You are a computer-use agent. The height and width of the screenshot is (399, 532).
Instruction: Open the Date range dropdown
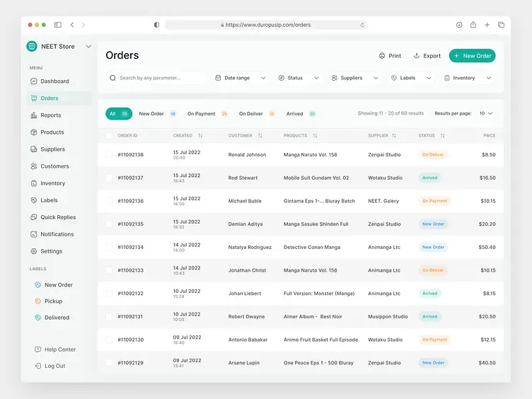pyautogui.click(x=241, y=78)
